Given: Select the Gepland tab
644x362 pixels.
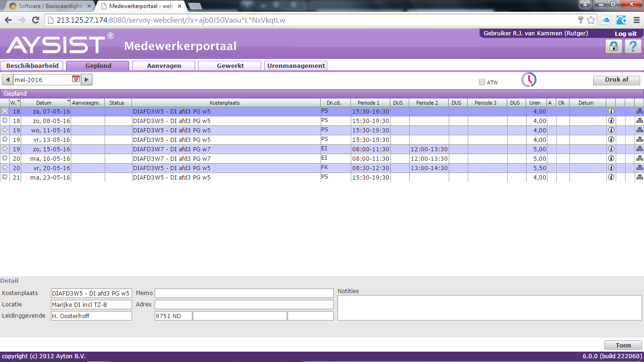Looking at the screenshot, I should click(98, 66).
